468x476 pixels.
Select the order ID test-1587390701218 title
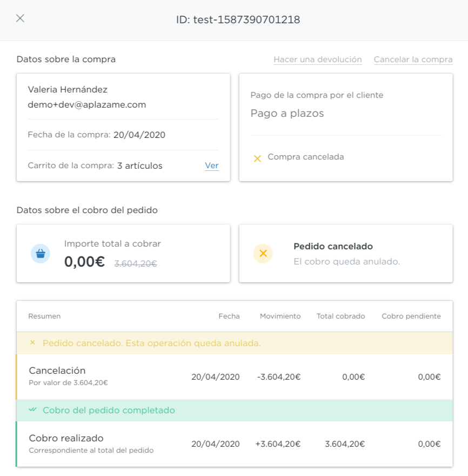(x=238, y=19)
